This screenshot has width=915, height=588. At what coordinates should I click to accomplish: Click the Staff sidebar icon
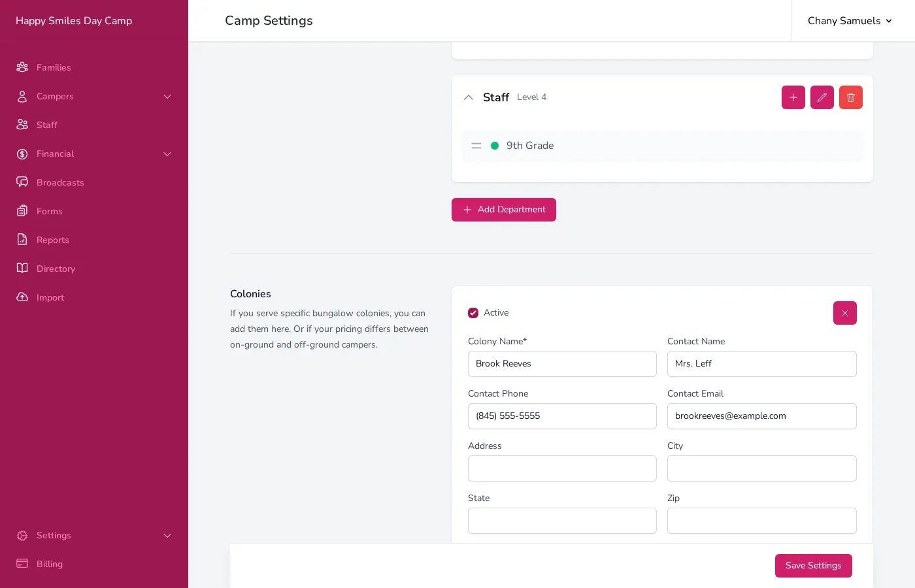(22, 125)
